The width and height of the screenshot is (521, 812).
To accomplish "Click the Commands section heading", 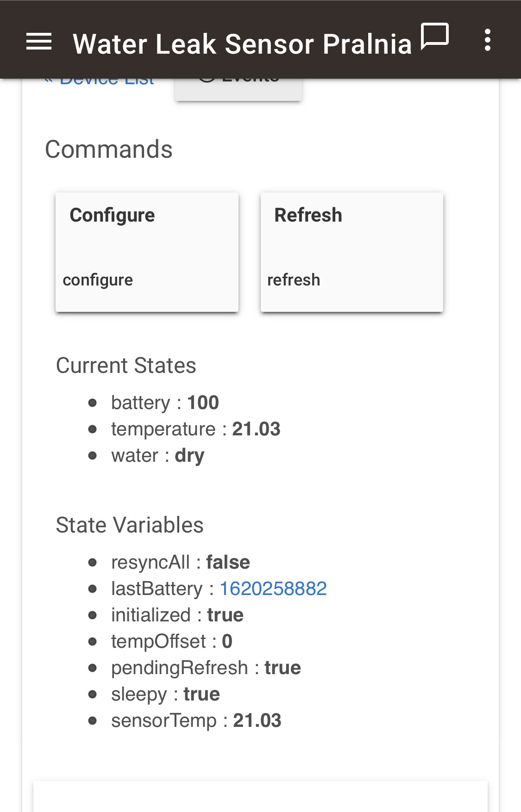I will [109, 149].
